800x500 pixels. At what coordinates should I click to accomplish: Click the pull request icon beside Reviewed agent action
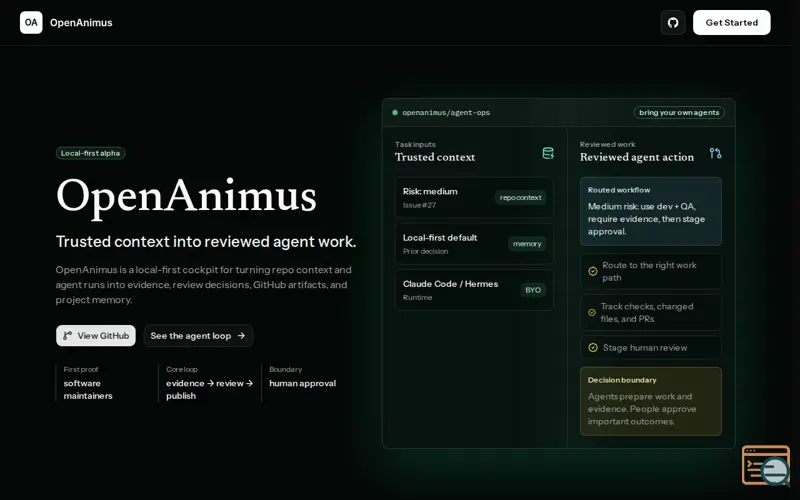(x=715, y=153)
